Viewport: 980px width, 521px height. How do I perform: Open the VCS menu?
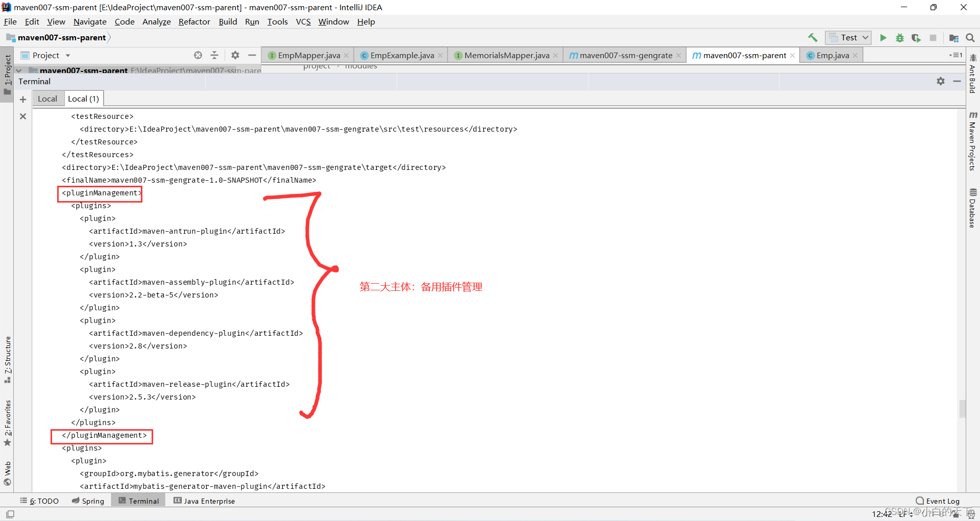[303, 21]
